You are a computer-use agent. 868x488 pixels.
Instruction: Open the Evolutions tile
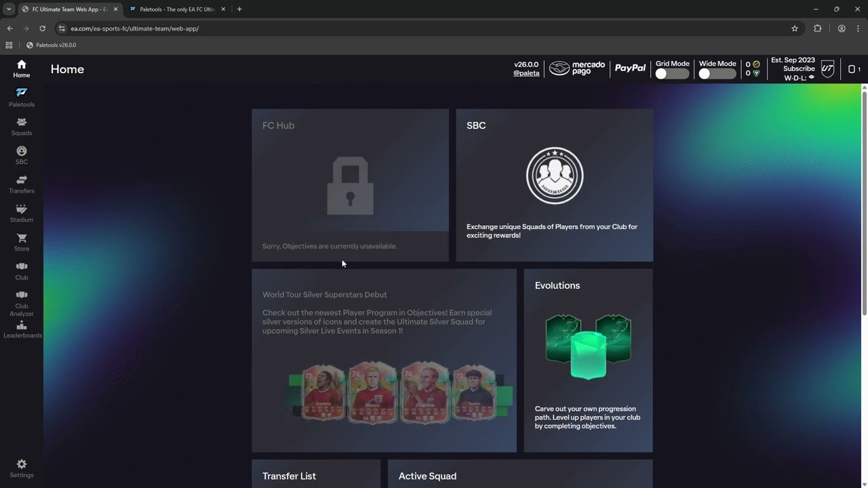click(x=588, y=361)
